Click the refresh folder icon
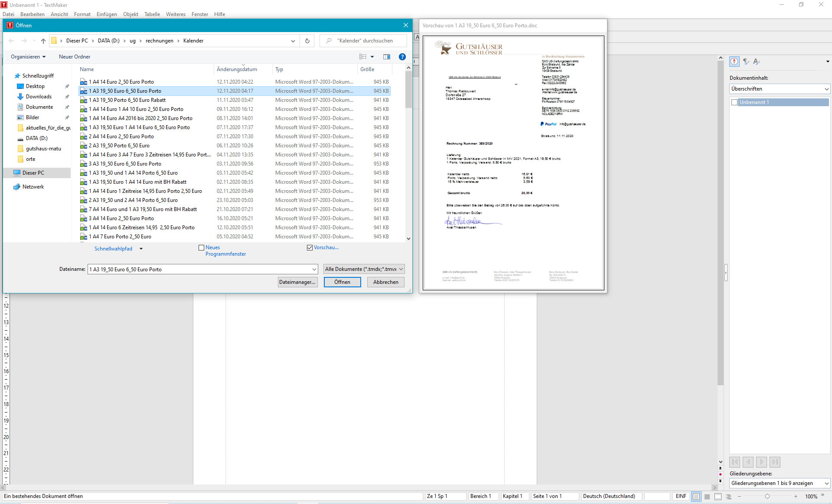The image size is (832, 504). pos(307,41)
